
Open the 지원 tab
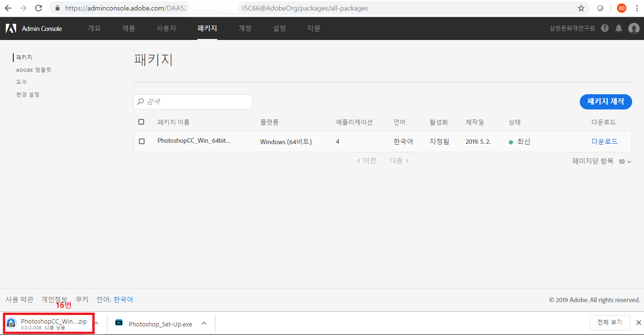pyautogui.click(x=313, y=28)
